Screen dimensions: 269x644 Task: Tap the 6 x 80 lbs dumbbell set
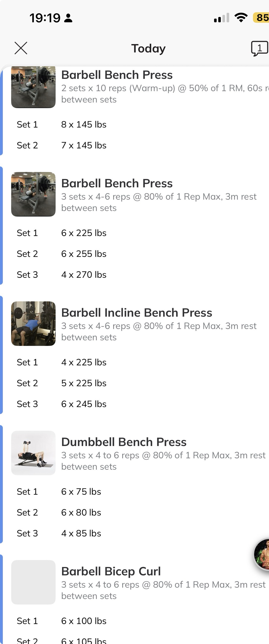[81, 513]
